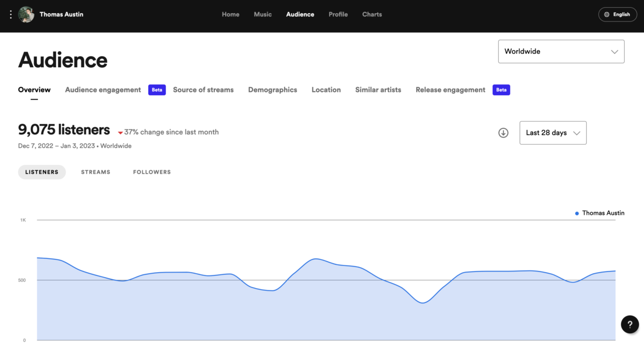Click the Thomas Austin legend dot above the chart
The height and width of the screenshot is (347, 644).
pos(576,213)
